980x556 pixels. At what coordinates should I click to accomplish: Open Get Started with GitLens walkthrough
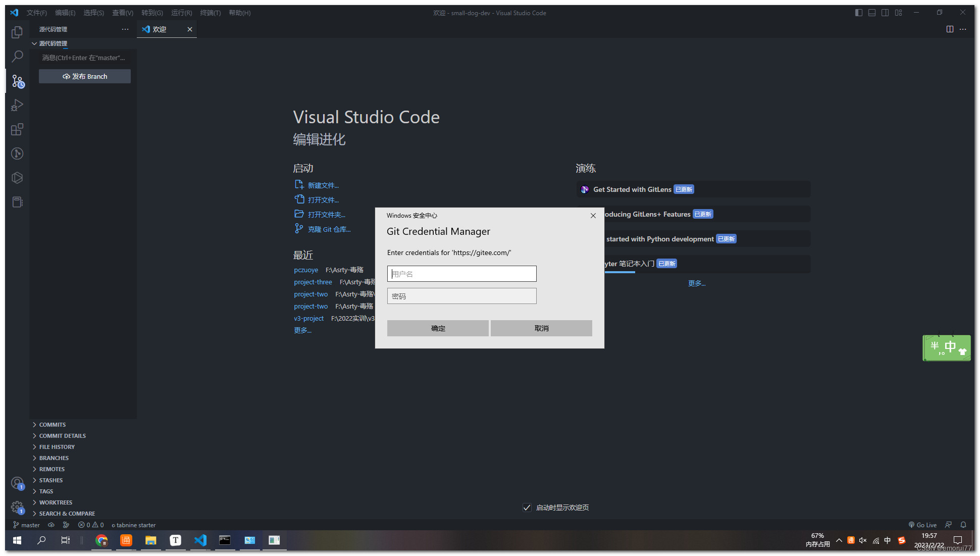694,189
